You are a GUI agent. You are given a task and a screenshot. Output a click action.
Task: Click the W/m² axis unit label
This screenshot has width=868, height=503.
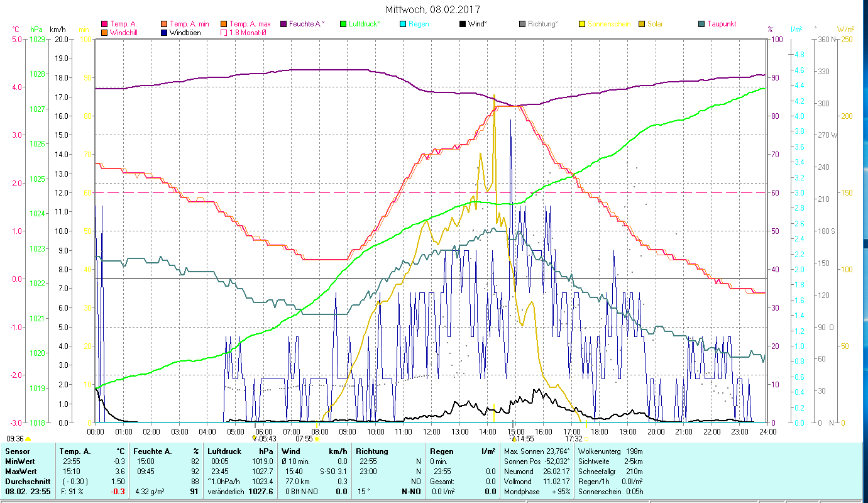coord(845,30)
